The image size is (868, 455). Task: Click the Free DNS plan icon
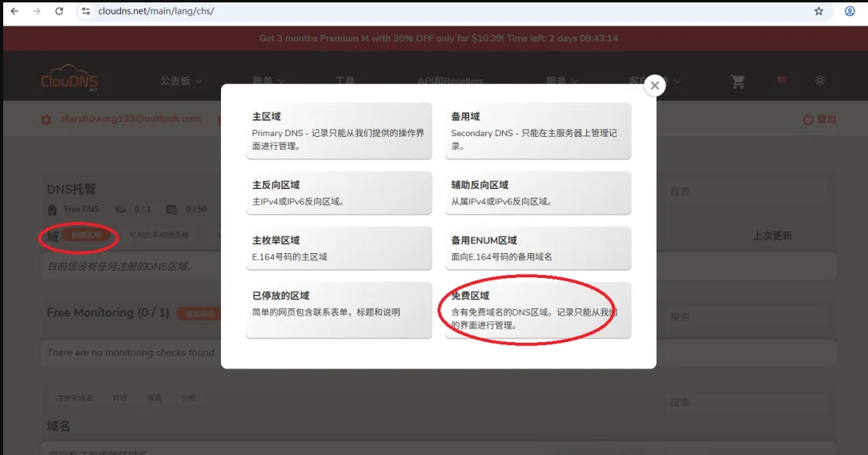click(52, 209)
